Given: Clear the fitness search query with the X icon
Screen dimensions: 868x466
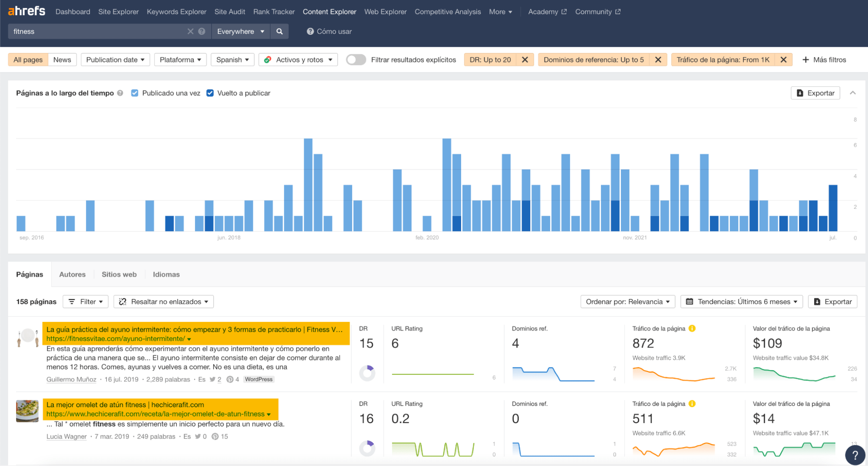Looking at the screenshot, I should tap(191, 31).
